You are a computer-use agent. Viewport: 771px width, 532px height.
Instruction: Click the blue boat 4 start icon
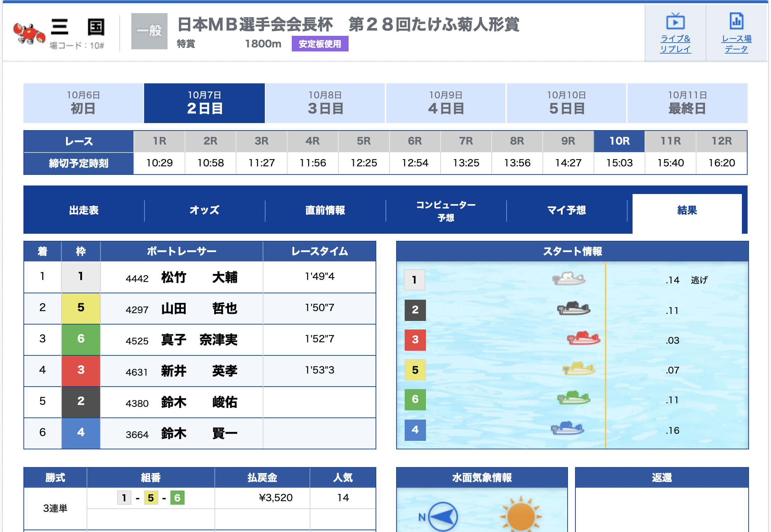[x=567, y=428]
